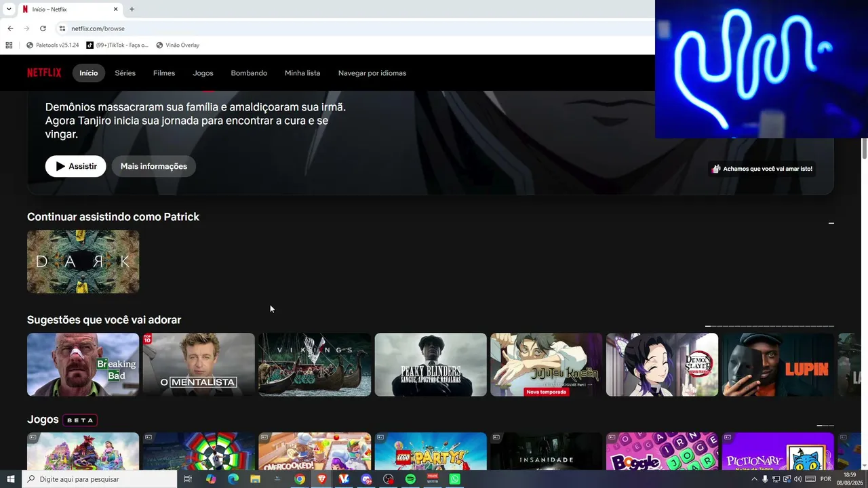The width and height of the screenshot is (868, 488).
Task: Open the TikTok bookmark
Action: (x=117, y=45)
